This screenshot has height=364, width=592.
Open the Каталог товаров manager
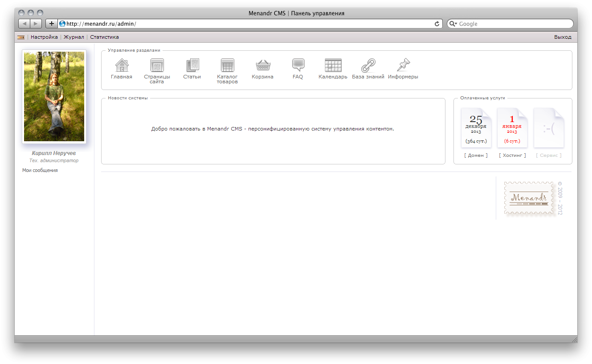(x=227, y=67)
